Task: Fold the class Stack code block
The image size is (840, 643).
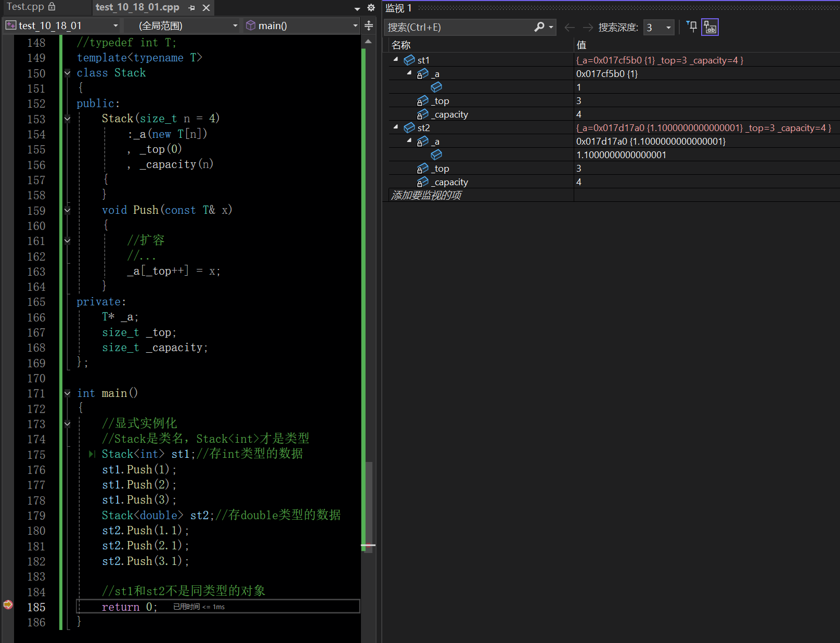Action: 67,73
